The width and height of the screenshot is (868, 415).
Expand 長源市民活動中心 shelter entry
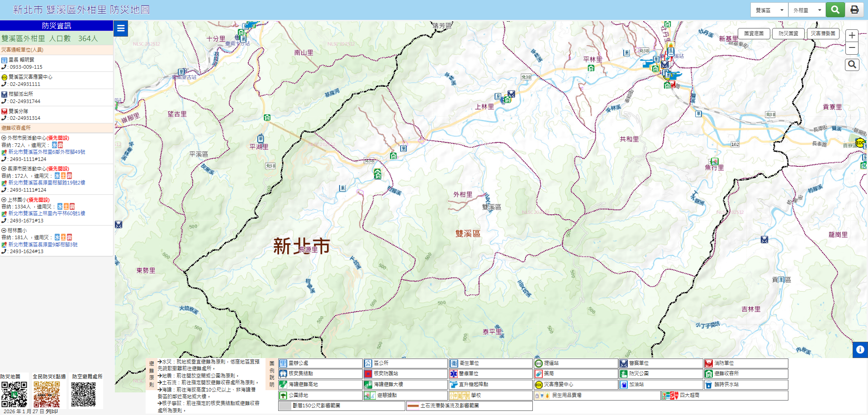(x=35, y=169)
